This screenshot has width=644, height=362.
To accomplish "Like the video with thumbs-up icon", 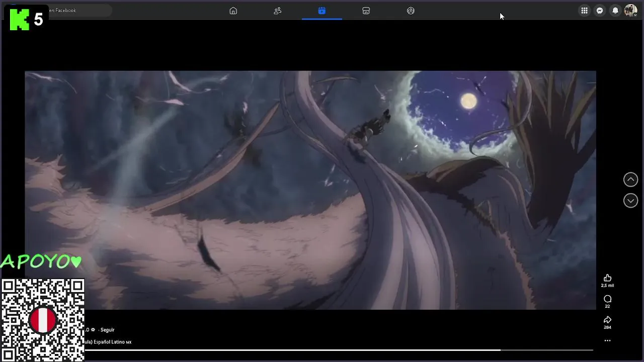I will pyautogui.click(x=607, y=278).
